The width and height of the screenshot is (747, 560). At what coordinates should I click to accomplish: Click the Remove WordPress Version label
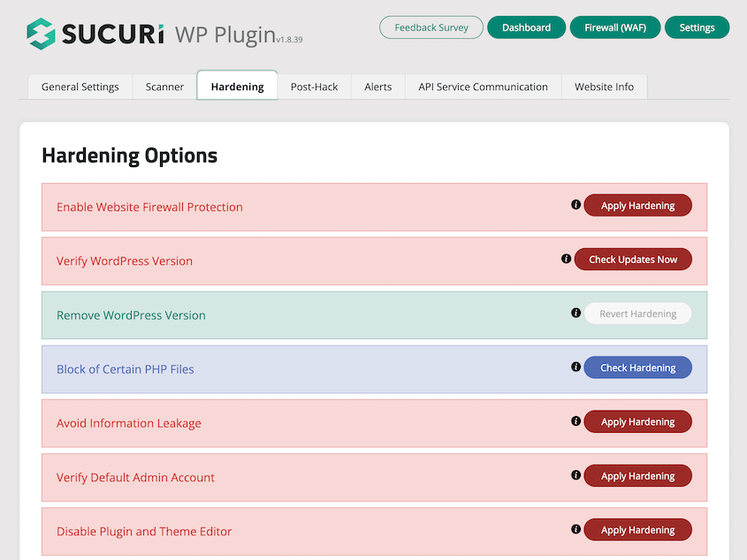tap(131, 315)
